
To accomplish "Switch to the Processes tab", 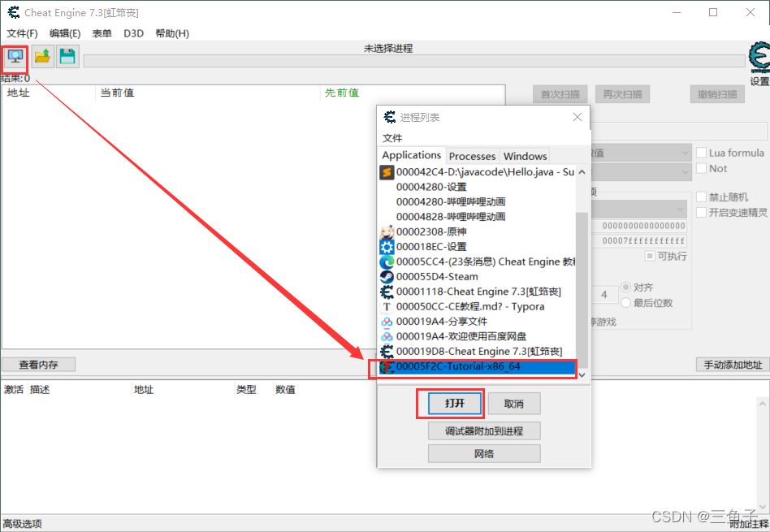I will [473, 156].
